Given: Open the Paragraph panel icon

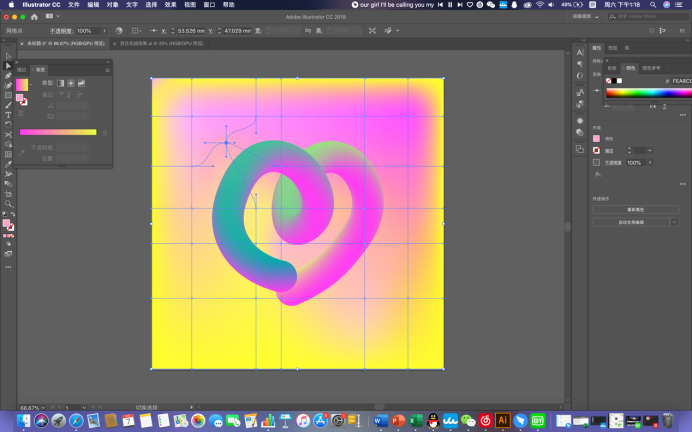Looking at the screenshot, I should coord(580,64).
